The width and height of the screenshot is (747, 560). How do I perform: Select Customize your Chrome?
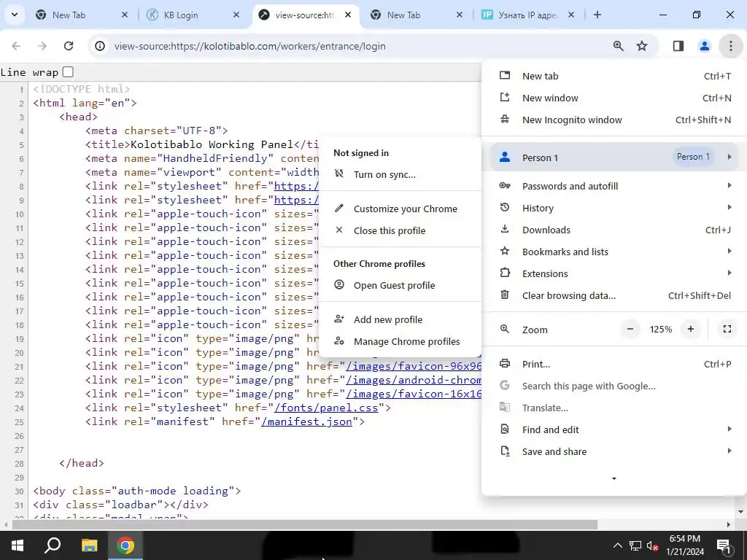(400, 209)
